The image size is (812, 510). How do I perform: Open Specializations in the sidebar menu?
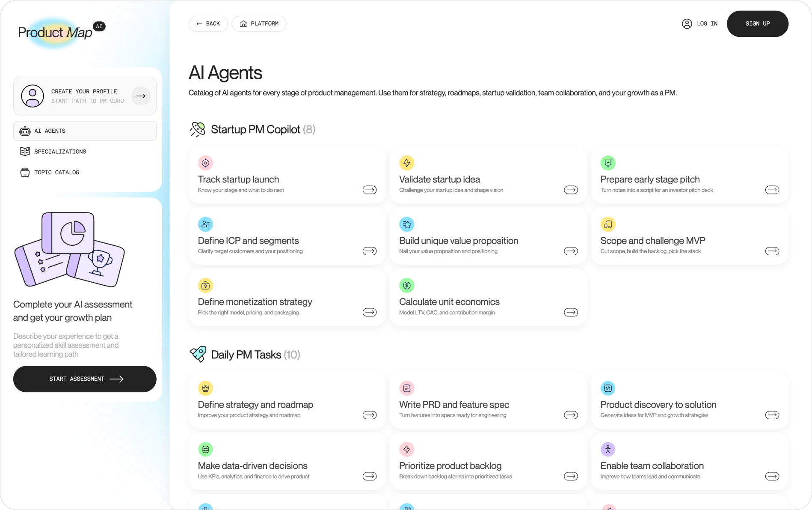click(85, 152)
